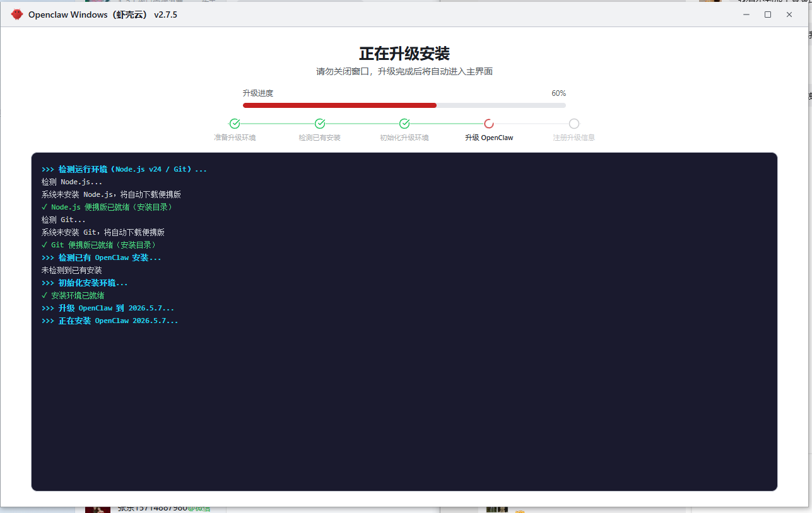Click log line 未检测到已有安装
Image resolution: width=812 pixels, height=513 pixels.
pos(72,270)
